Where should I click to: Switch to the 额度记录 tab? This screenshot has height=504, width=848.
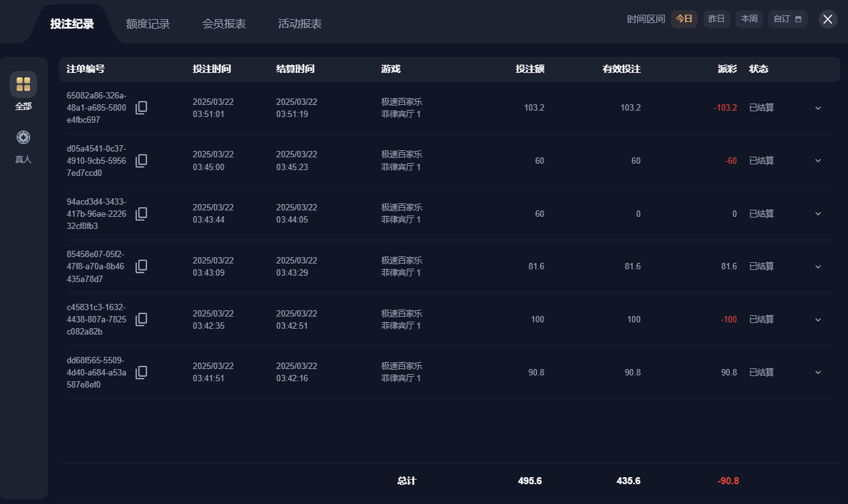pos(148,24)
